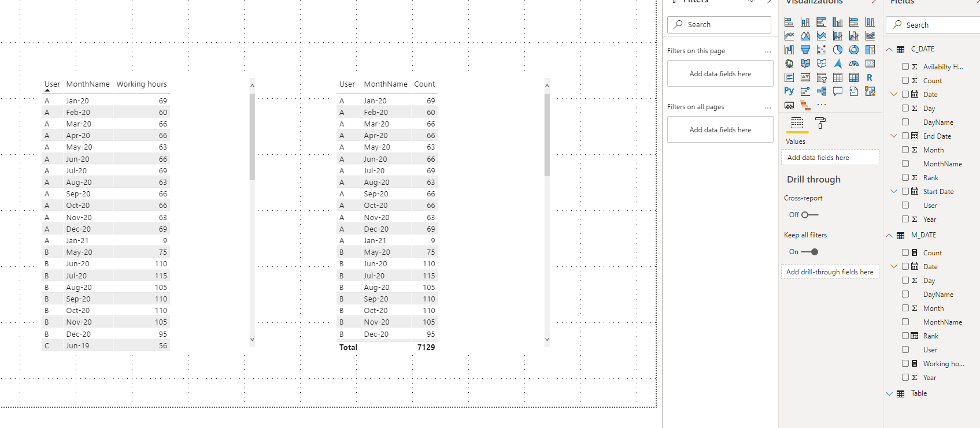Select the Python visual
Viewport: 980px width, 428px height.
point(789,91)
